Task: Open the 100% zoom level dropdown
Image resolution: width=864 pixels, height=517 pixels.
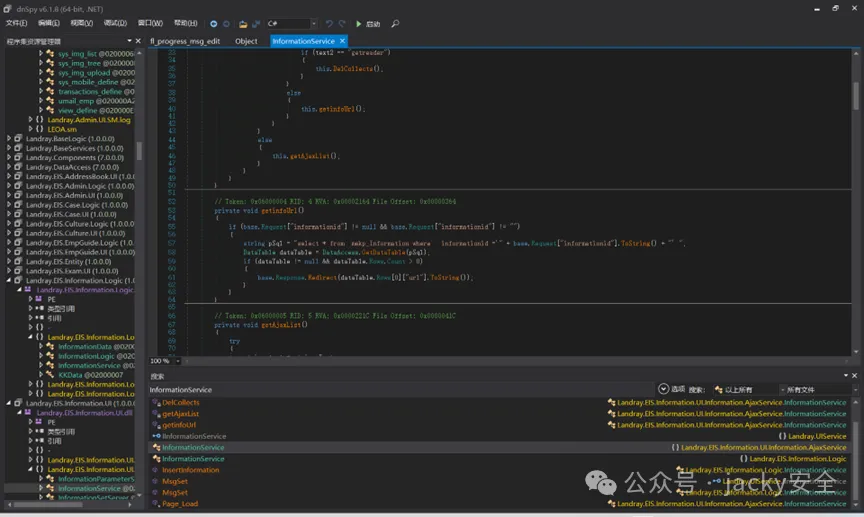Action: 177,361
